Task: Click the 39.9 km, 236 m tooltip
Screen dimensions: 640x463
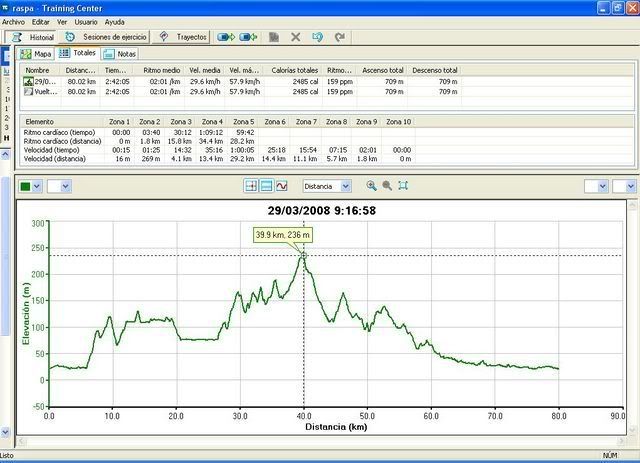Action: (x=282, y=235)
